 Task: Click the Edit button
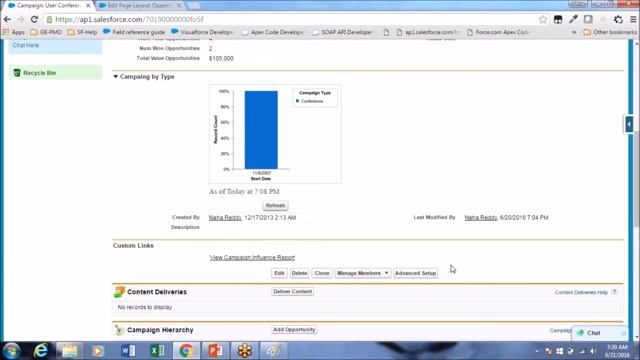(279, 273)
